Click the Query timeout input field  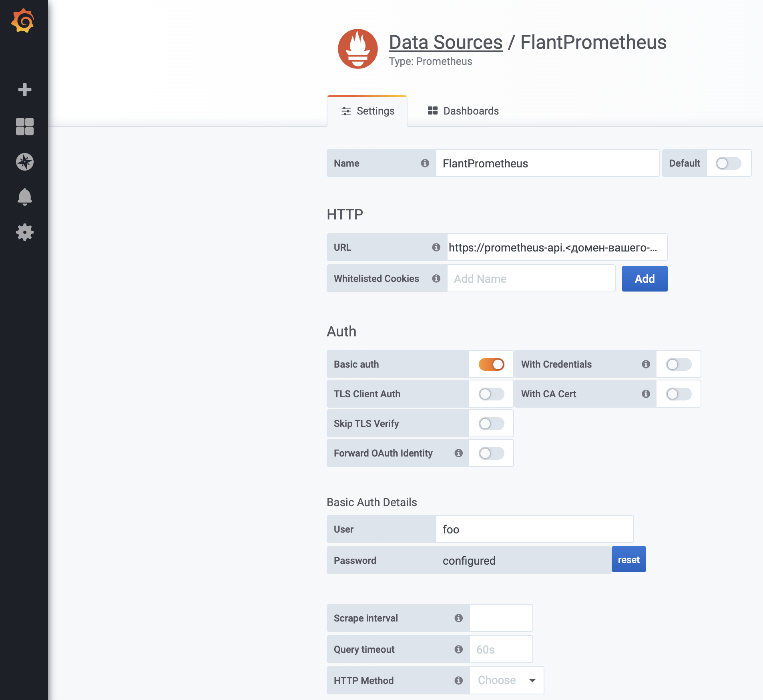[501, 650]
